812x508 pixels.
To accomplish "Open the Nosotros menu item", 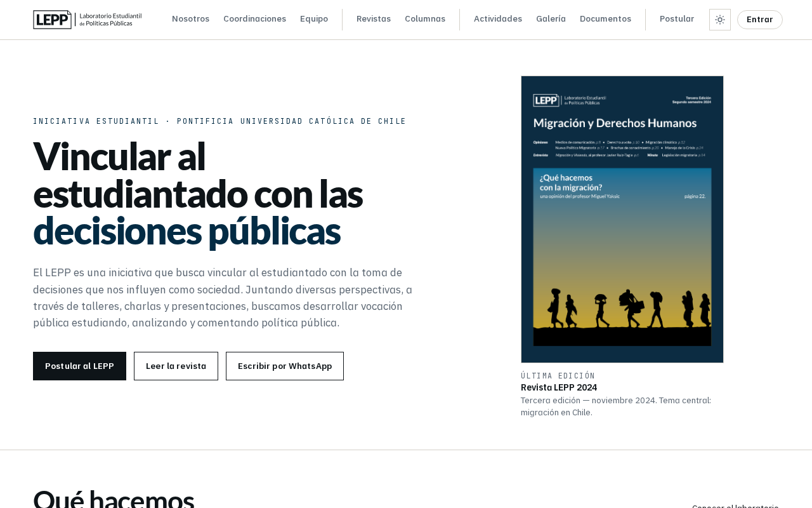I will tap(190, 19).
